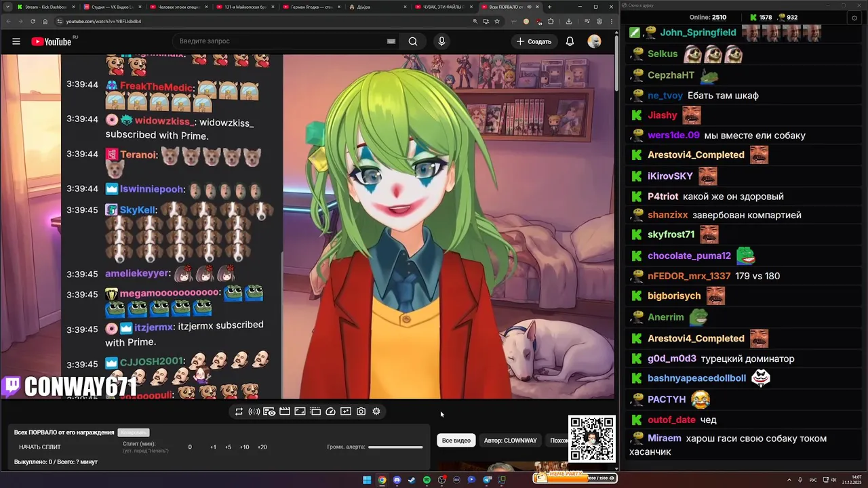
Task: Open Spotify from the taskbar
Action: click(x=427, y=480)
